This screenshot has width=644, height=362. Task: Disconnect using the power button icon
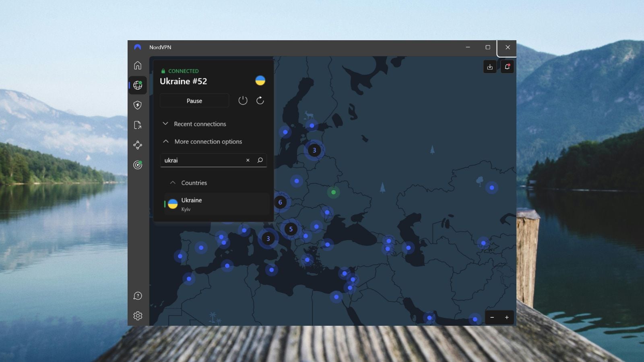point(243,101)
